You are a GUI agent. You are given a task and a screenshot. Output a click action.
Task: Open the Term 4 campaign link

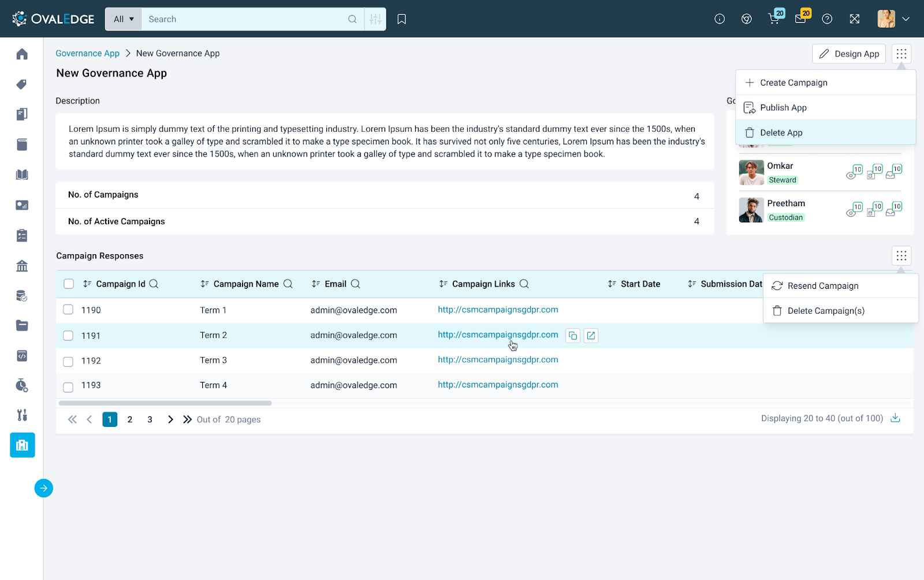pos(498,385)
